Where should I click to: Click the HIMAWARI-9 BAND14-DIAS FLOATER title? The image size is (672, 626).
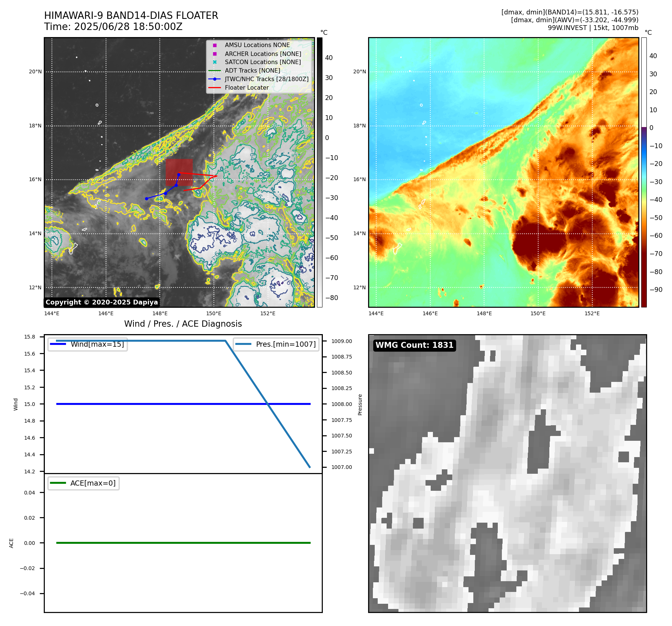131,16
